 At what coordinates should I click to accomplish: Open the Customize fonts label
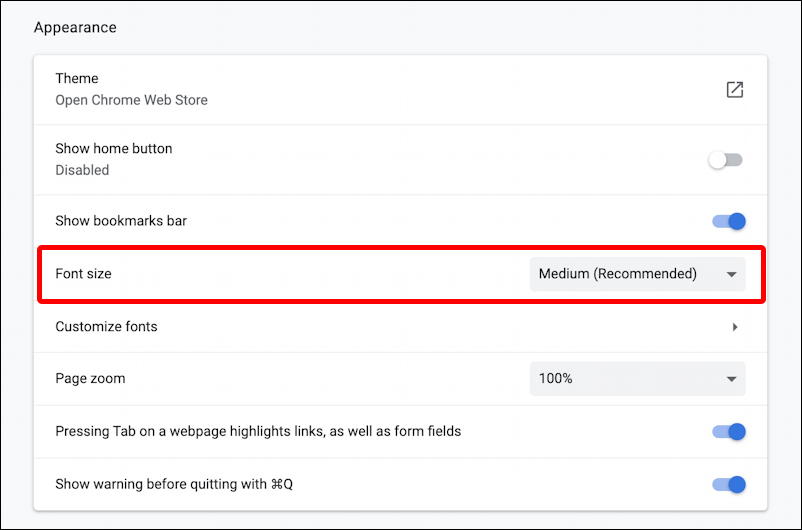106,326
